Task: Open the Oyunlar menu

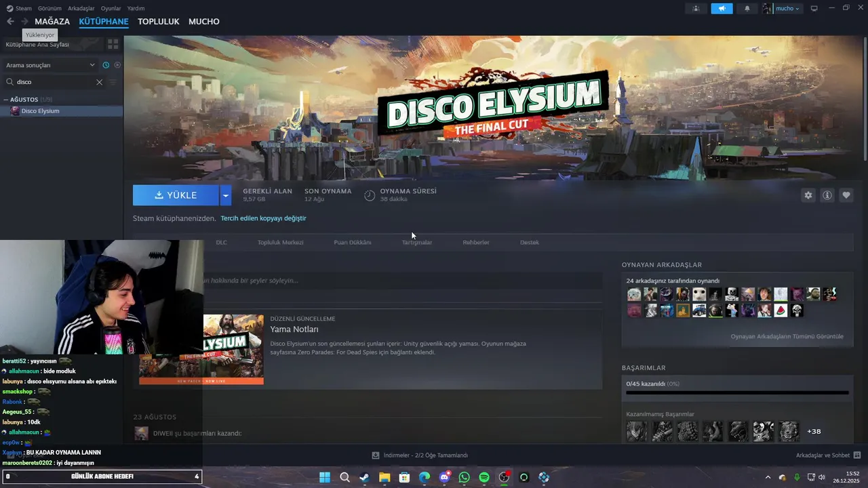Action: point(111,8)
